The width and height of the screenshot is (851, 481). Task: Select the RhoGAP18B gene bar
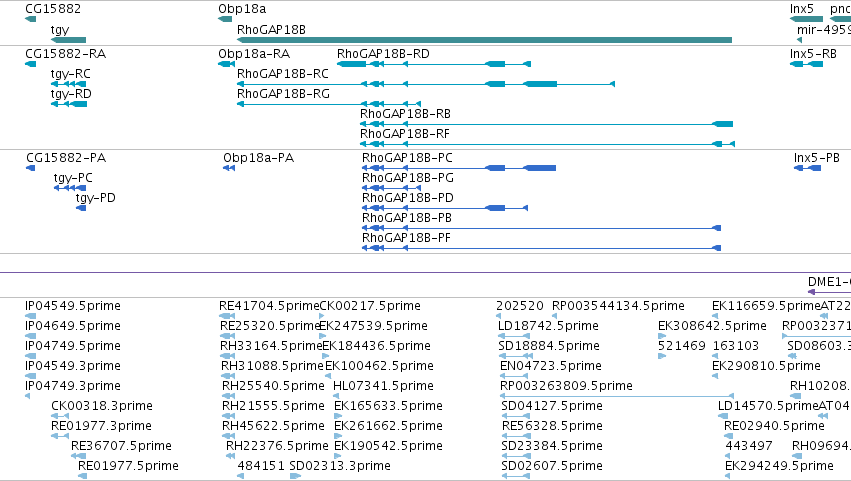[x=485, y=40]
